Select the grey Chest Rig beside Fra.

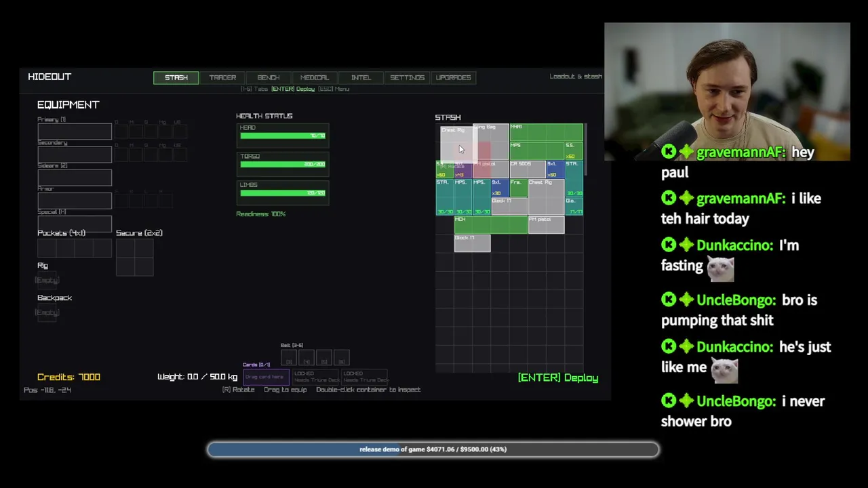pos(547,197)
